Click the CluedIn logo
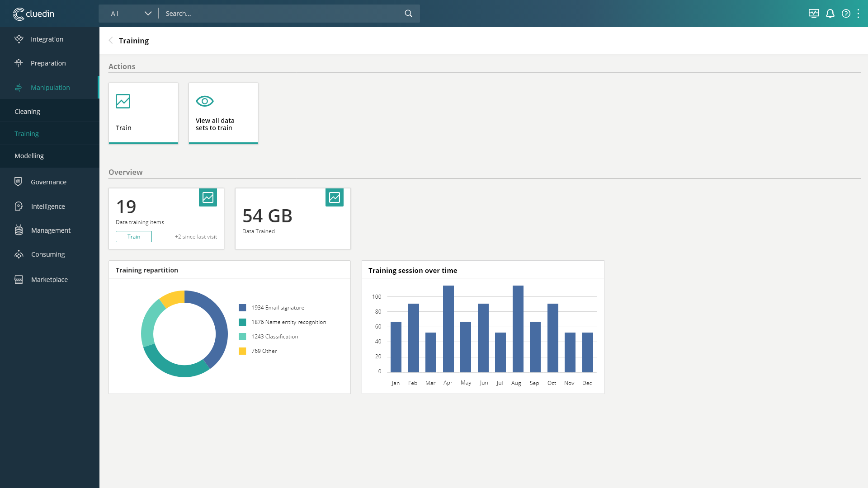Viewport: 868px width, 488px height. pyautogui.click(x=33, y=14)
